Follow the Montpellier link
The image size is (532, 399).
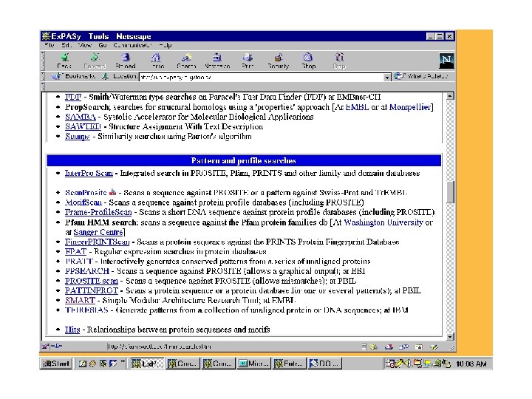[410, 107]
